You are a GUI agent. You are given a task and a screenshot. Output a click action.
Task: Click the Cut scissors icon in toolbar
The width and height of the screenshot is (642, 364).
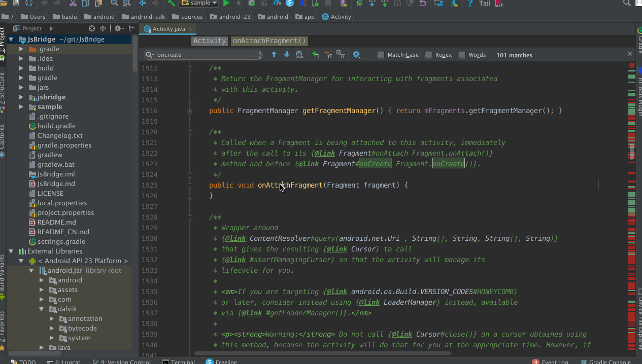(73, 3)
